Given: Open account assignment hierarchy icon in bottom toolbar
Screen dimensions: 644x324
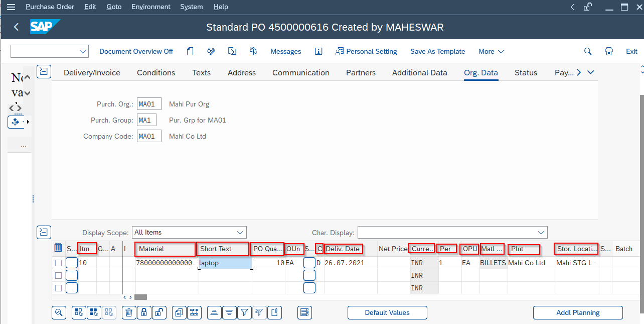Looking at the screenshot, I should point(194,312).
